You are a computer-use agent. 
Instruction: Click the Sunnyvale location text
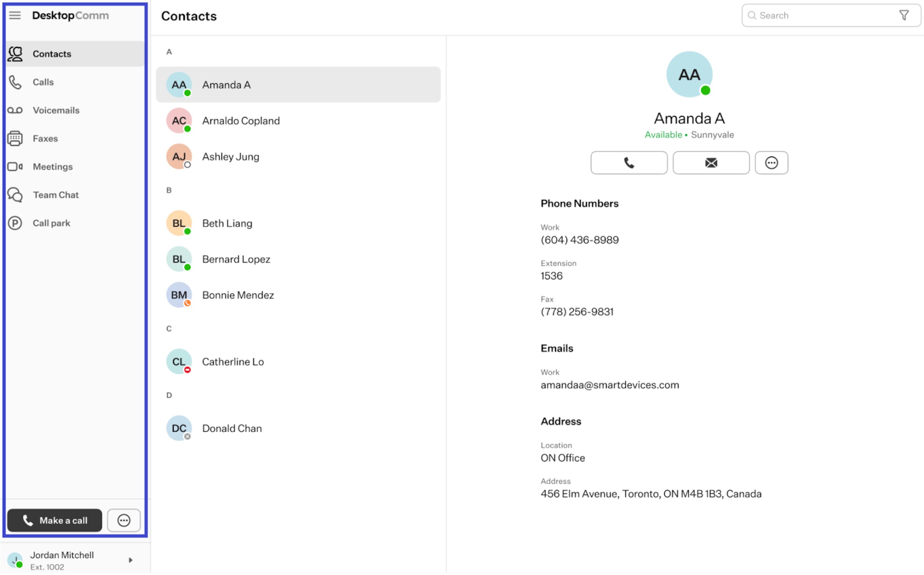click(x=712, y=135)
